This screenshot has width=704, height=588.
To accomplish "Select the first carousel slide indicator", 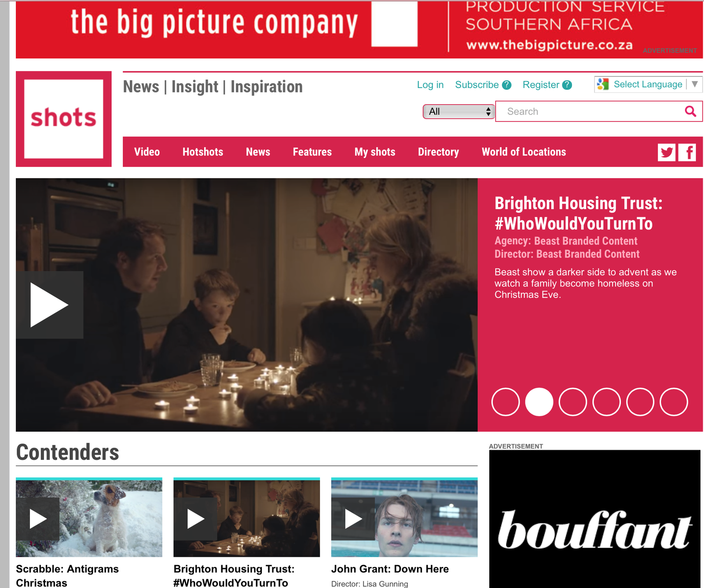I will point(506,402).
